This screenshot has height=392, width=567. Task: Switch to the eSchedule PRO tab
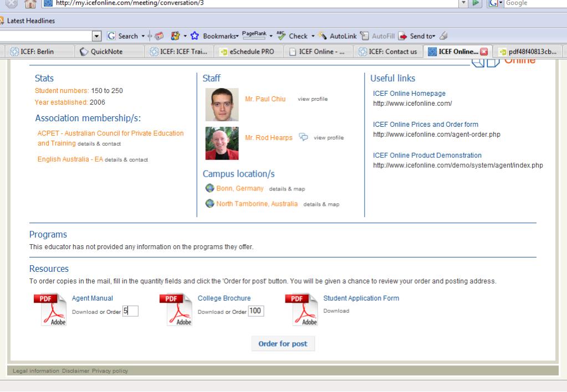pyautogui.click(x=249, y=51)
